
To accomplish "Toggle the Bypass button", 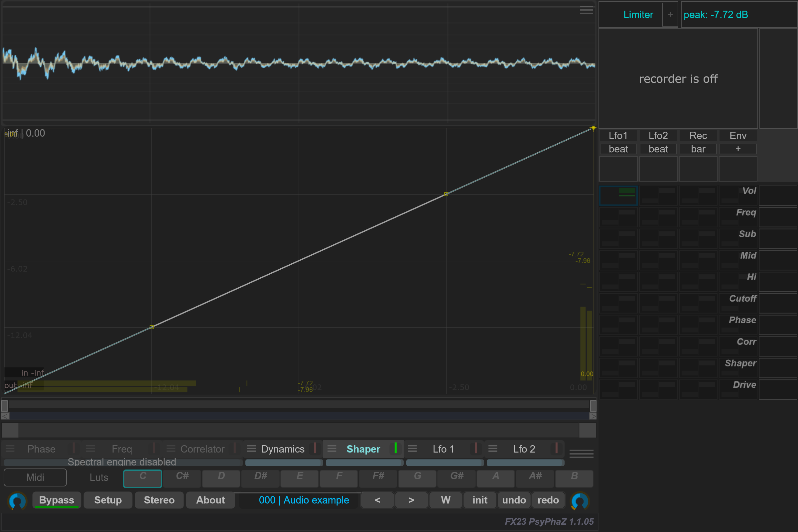I will [57, 500].
